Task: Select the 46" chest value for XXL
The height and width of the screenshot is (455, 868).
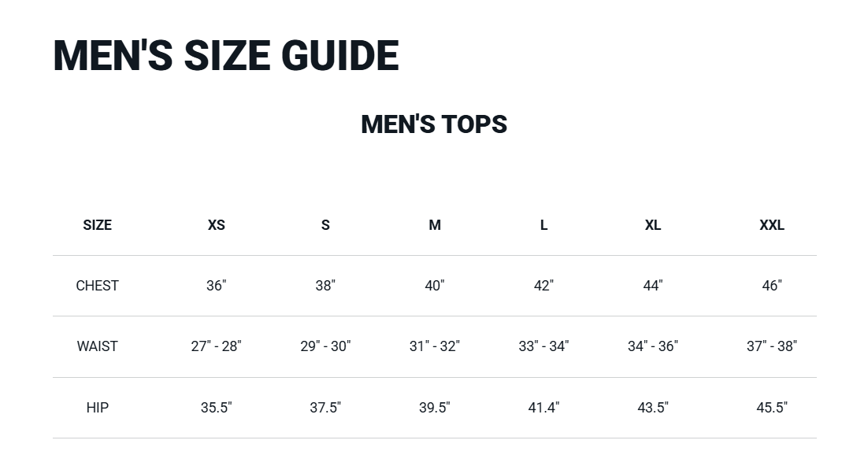Action: click(772, 286)
